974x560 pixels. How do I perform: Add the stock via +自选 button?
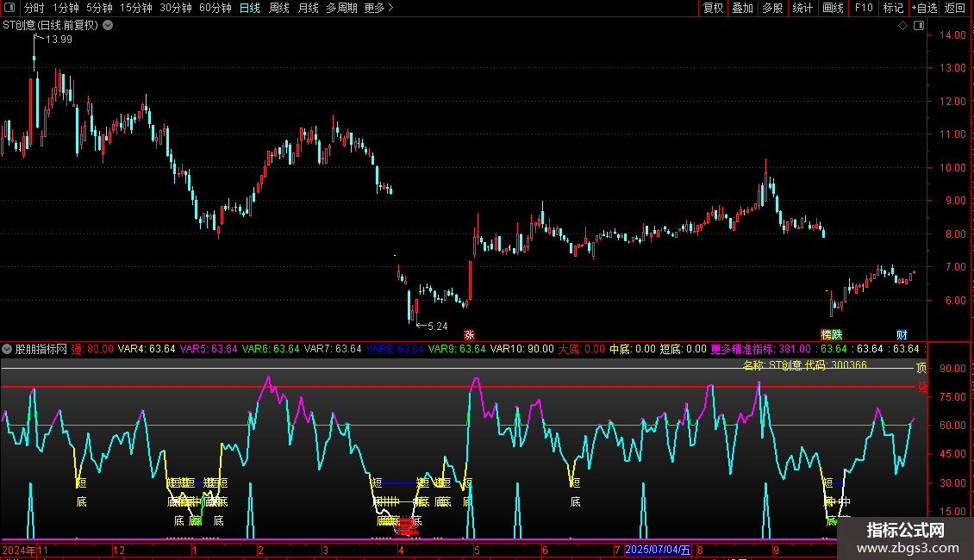923,8
